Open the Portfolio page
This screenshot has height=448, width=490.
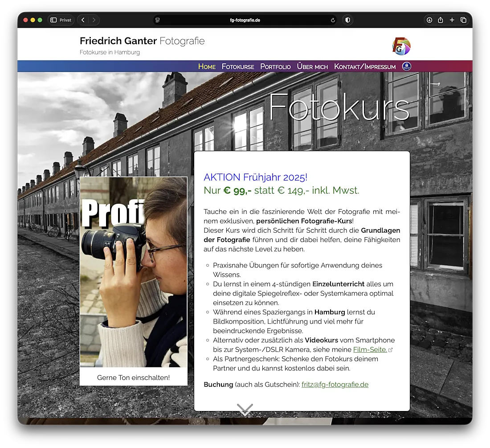[275, 66]
